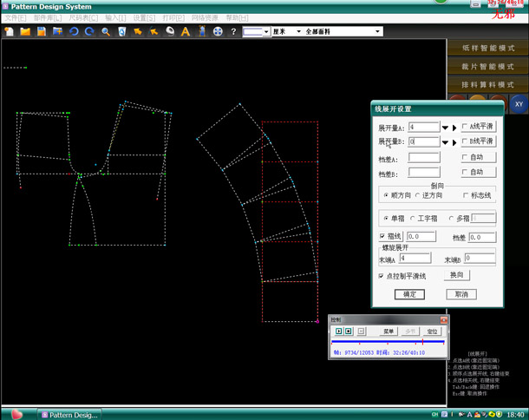Click the tape measure toolbar icon
Screen dimensions: 529x420
(x=170, y=31)
